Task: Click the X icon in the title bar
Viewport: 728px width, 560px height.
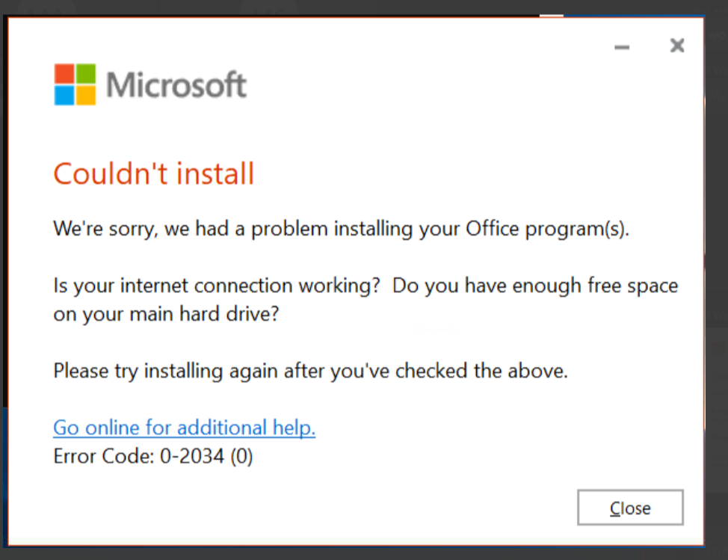Action: click(x=676, y=45)
